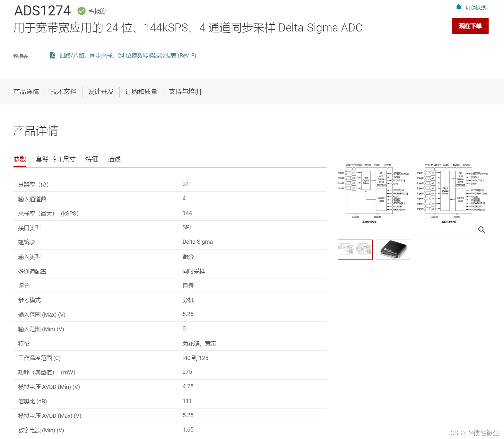Click the 数字电源 (Min) (V) value 1.65
The image size is (504, 439).
pos(188,430)
